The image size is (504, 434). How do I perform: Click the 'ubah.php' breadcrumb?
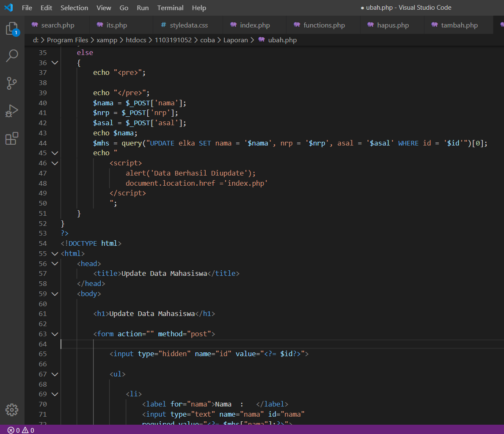(x=282, y=40)
